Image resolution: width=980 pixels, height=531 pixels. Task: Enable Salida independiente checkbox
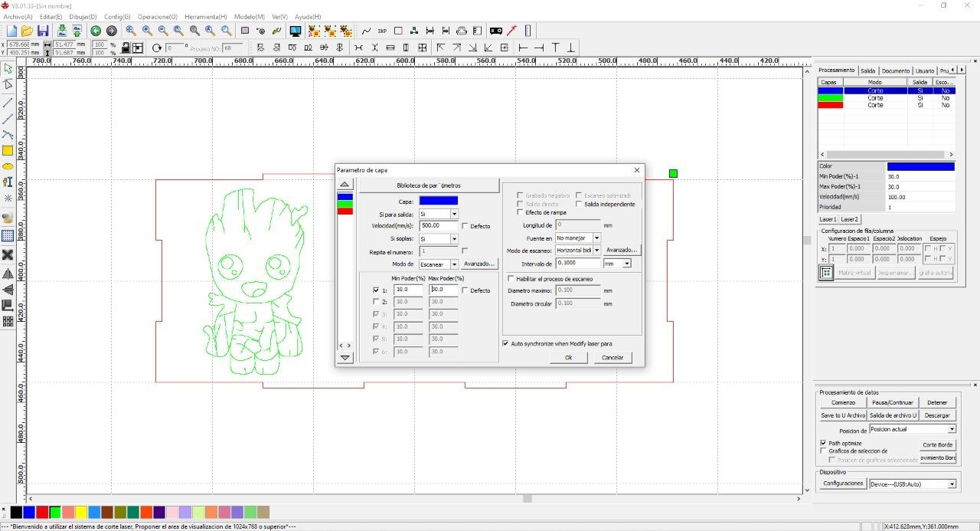click(579, 204)
